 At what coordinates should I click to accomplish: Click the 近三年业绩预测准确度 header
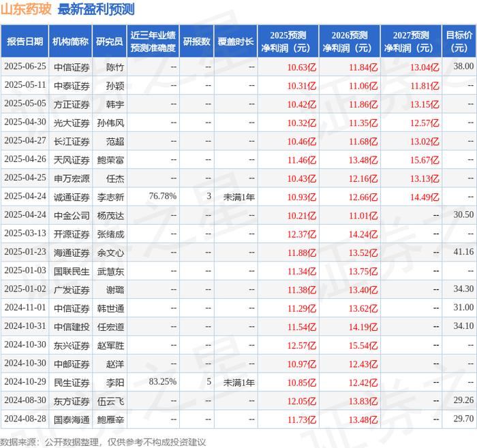click(153, 42)
